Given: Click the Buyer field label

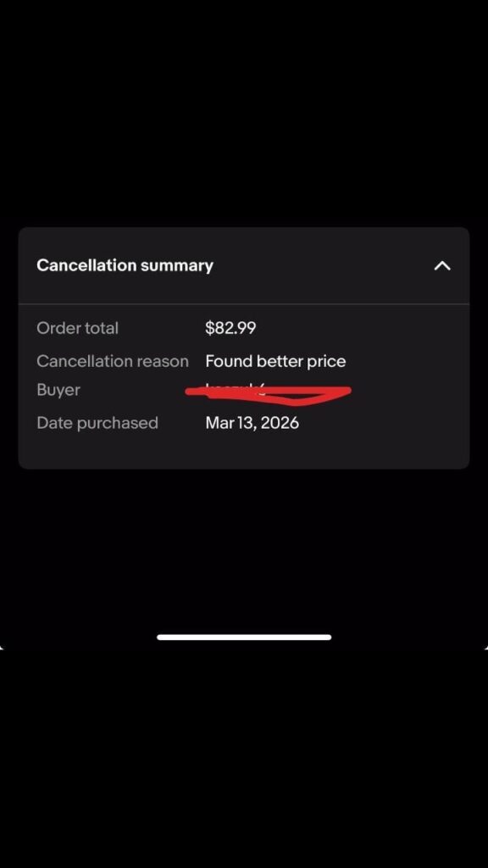Looking at the screenshot, I should [56, 390].
